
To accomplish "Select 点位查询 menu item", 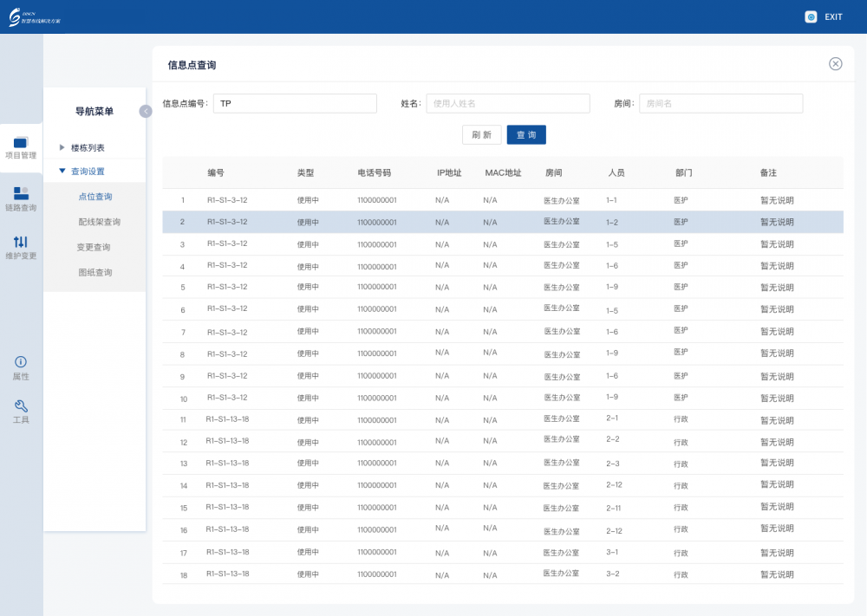I will coord(95,197).
